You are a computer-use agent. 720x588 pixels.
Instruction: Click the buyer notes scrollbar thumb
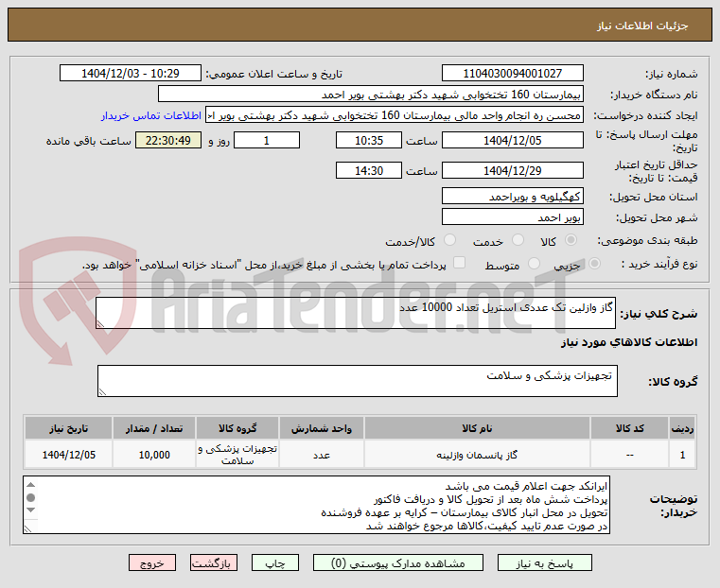[x=31, y=497]
